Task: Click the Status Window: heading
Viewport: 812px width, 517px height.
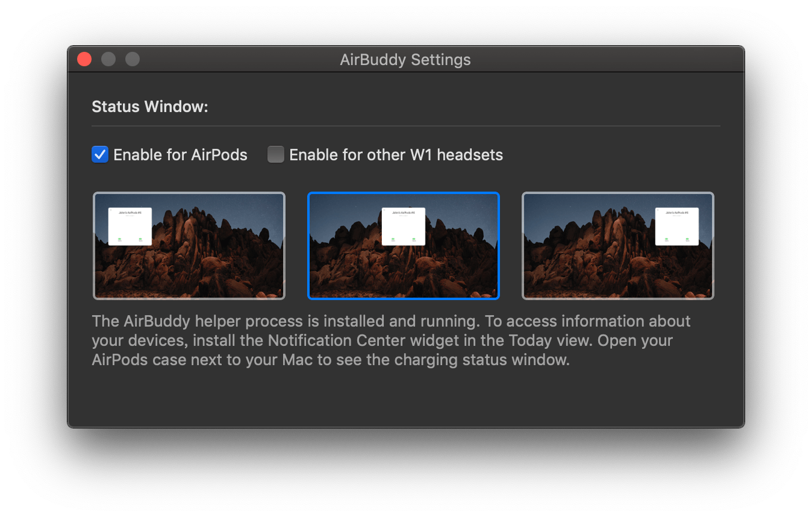Action: coord(150,107)
